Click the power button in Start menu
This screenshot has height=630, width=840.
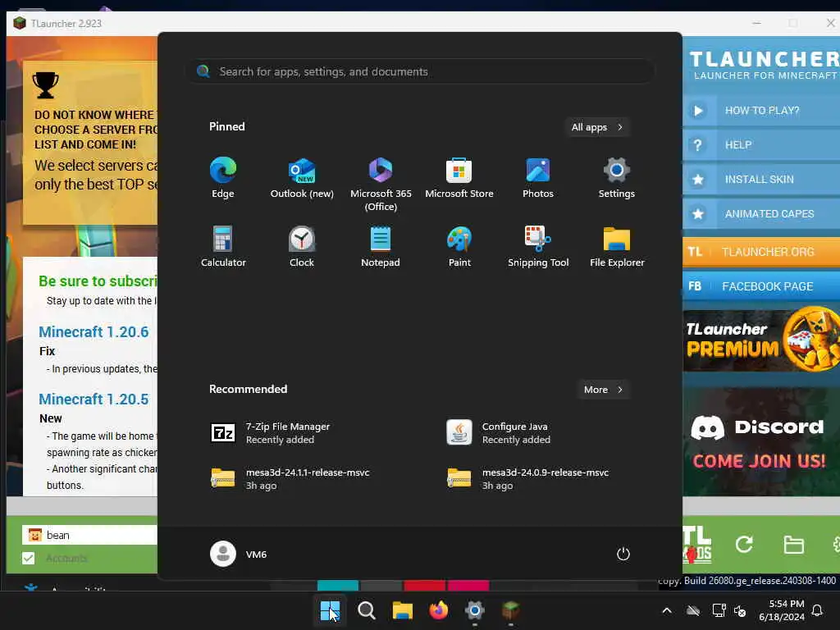pyautogui.click(x=623, y=554)
